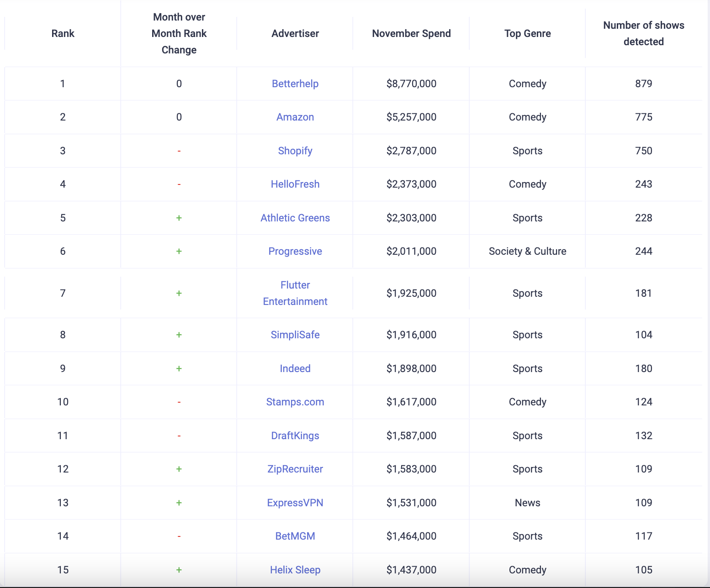Click the 750 shows detected value

[644, 151]
